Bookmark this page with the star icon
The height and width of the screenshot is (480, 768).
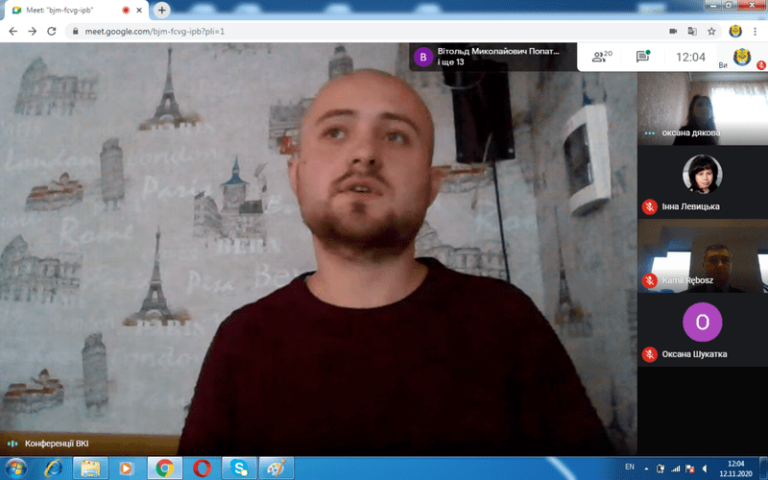coord(710,31)
